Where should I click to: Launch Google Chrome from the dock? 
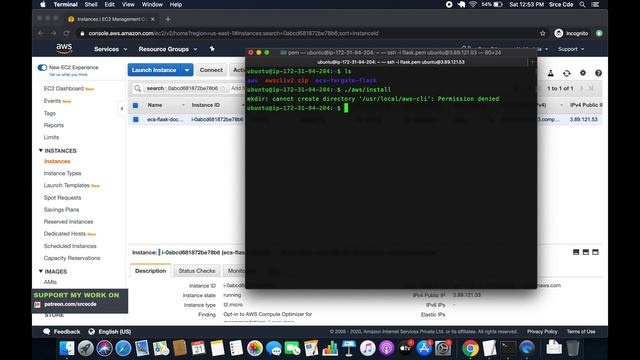tap(470, 348)
